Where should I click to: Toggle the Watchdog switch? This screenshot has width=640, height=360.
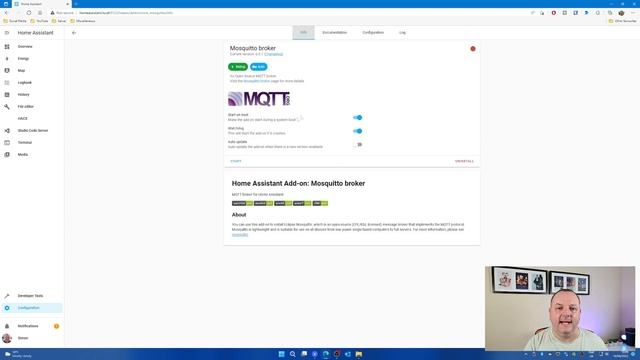[358, 131]
